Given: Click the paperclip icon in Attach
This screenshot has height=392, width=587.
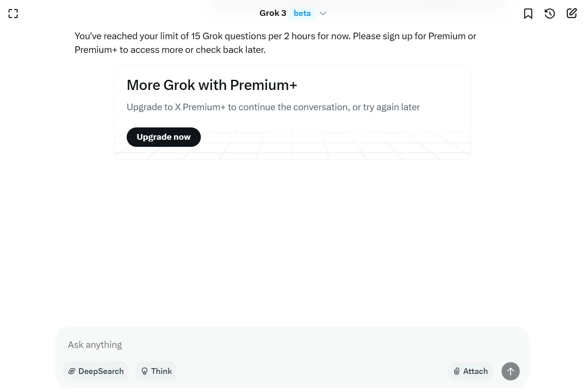Looking at the screenshot, I should 457,371.
